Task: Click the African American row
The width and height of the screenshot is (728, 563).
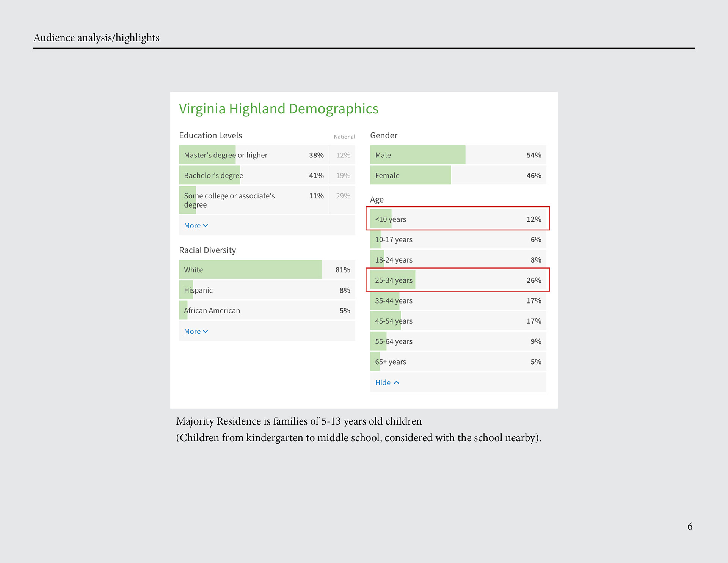Action: [x=267, y=311]
